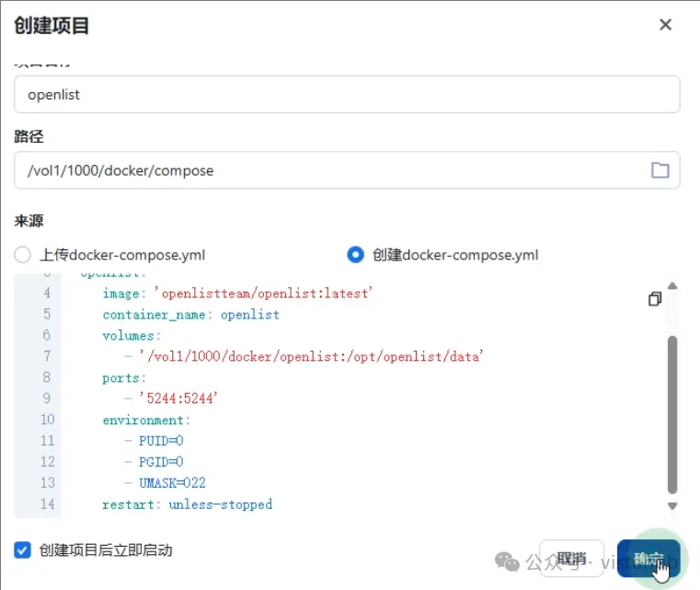Click the restart: unless-stopped line
Image resolution: width=700 pixels, height=590 pixels.
(187, 504)
